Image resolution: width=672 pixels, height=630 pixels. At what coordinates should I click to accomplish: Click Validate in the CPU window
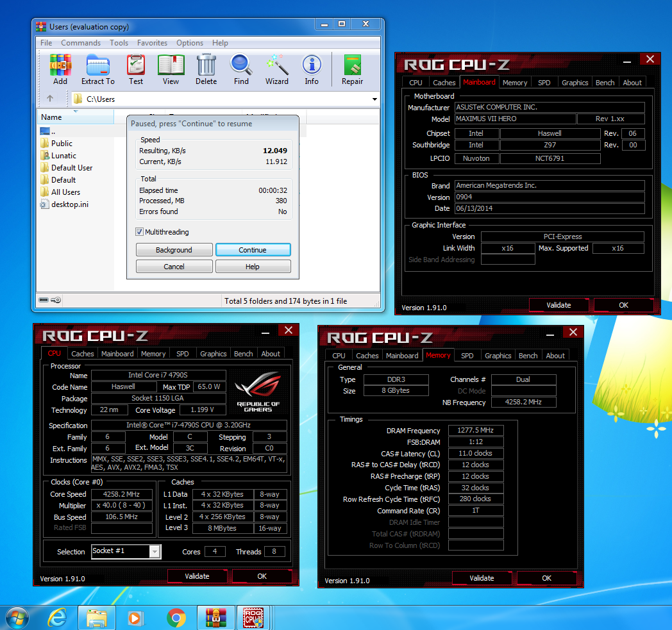(197, 576)
